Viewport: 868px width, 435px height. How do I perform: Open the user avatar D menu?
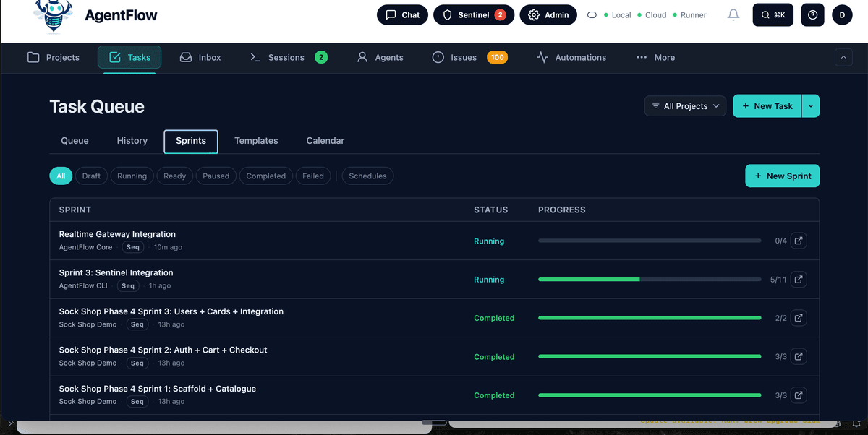coord(842,15)
